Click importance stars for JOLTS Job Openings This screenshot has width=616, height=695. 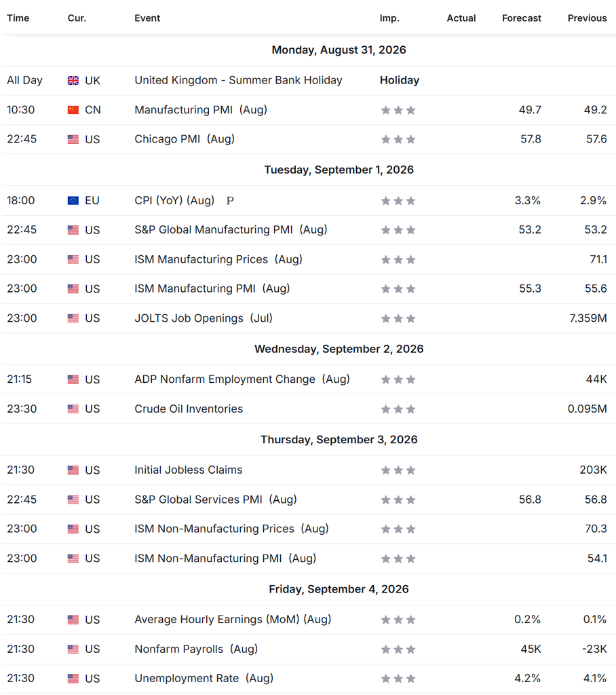(398, 318)
